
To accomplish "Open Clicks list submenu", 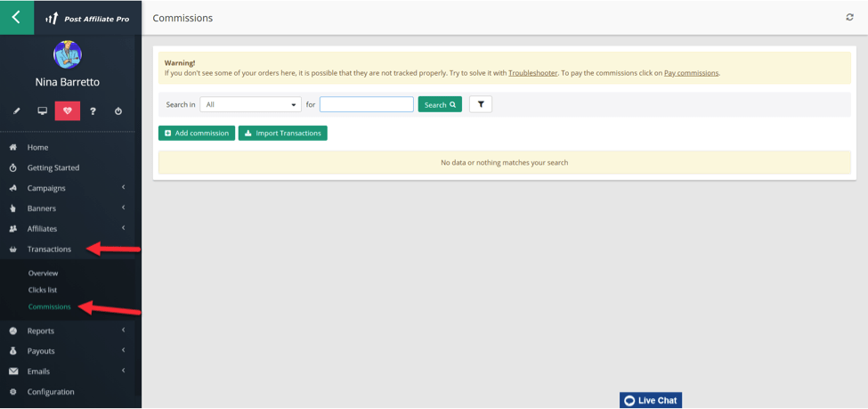I will click(x=43, y=290).
